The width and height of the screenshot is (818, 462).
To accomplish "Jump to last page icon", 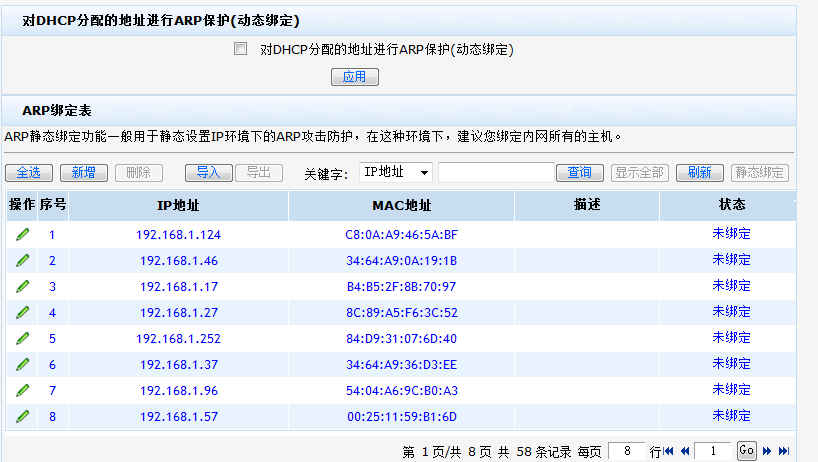I will (784, 451).
